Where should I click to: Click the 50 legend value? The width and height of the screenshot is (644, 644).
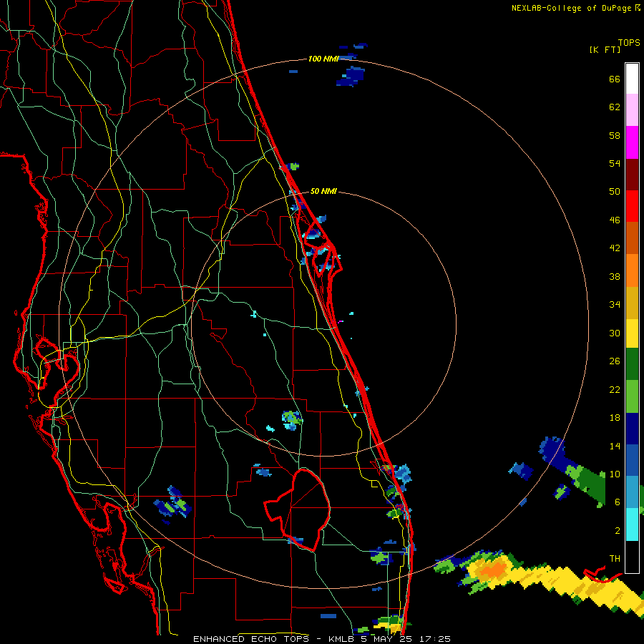click(615, 192)
